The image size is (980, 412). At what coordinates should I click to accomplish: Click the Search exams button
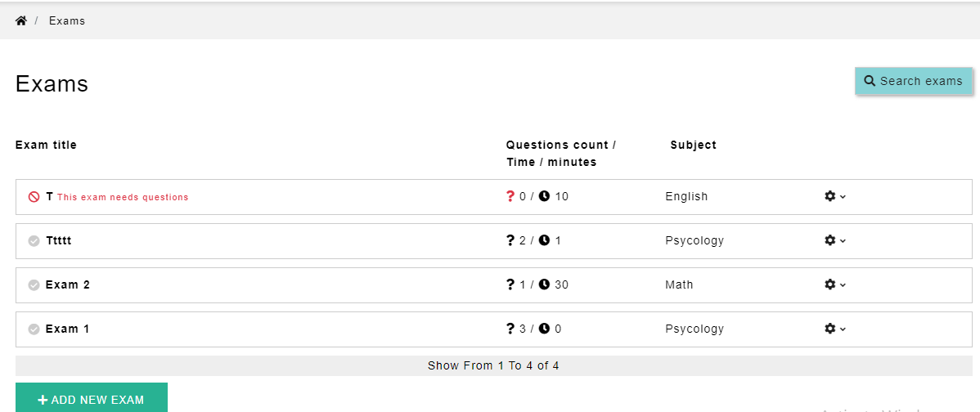click(913, 81)
